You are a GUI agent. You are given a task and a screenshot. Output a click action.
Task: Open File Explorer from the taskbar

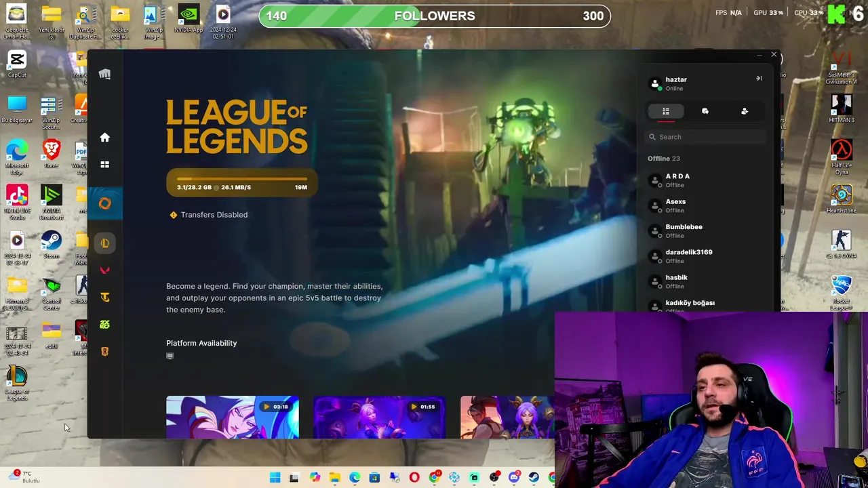click(x=334, y=478)
